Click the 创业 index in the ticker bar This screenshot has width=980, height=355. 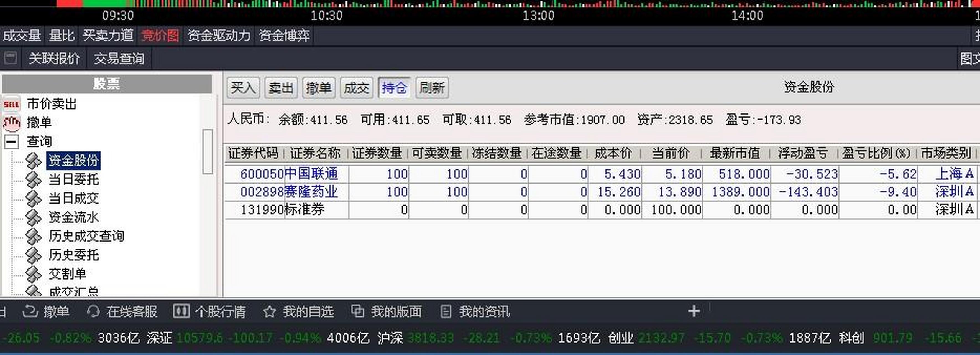point(620,338)
